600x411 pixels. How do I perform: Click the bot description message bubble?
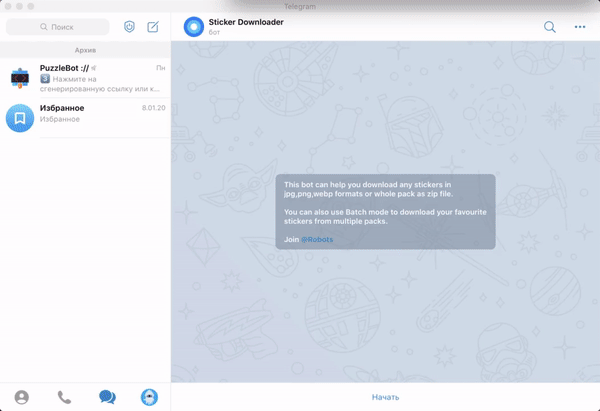[385, 212]
